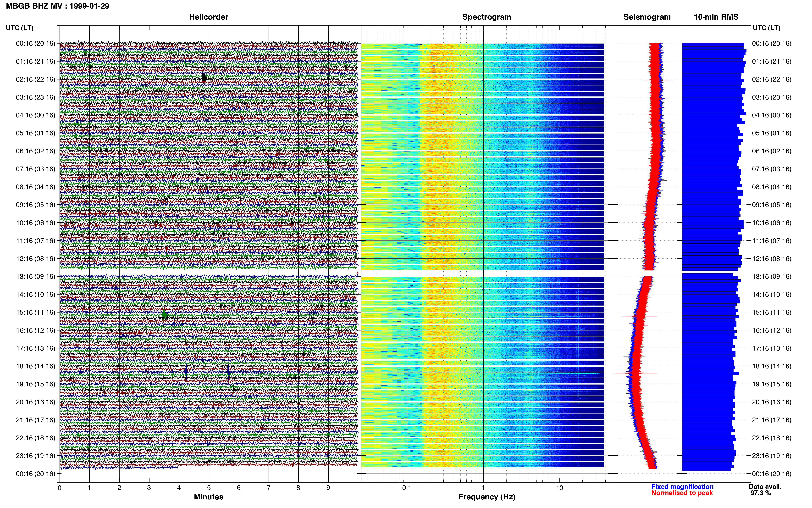Click the black event spike near 02:16
Viewport: 812px width, 508px height.
[204, 78]
